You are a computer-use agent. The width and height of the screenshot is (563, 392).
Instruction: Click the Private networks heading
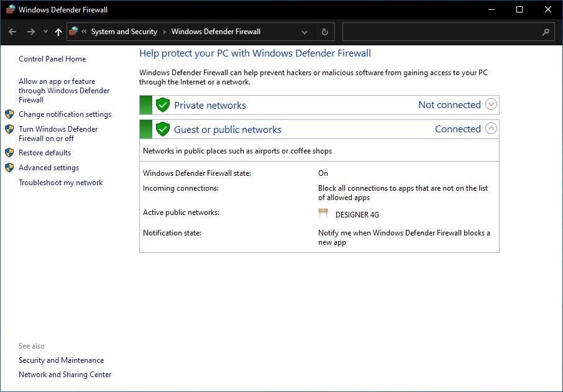[x=210, y=105]
